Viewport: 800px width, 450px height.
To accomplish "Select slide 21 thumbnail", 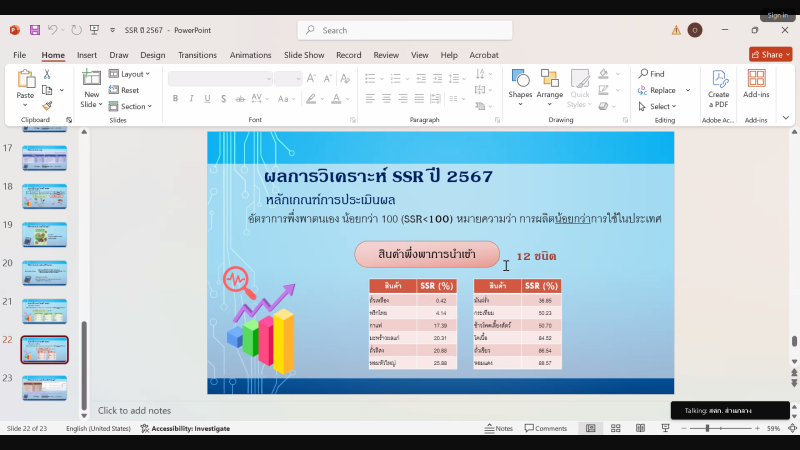I will point(44,310).
